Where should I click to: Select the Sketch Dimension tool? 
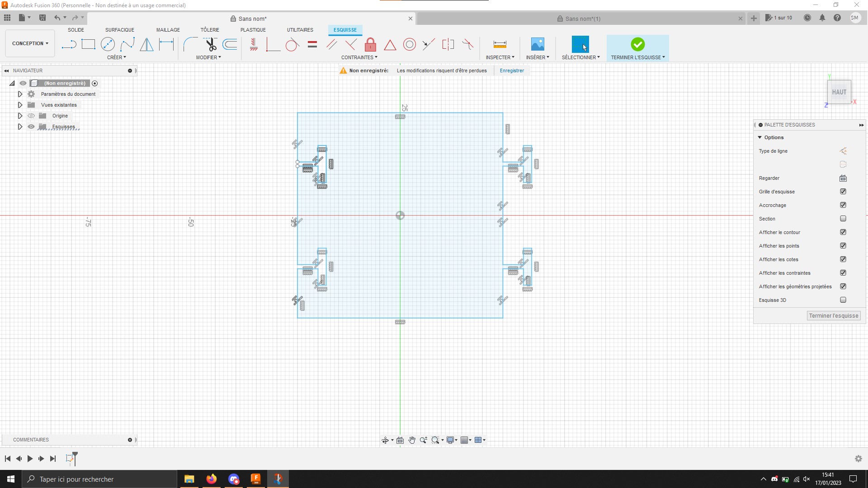(x=166, y=44)
